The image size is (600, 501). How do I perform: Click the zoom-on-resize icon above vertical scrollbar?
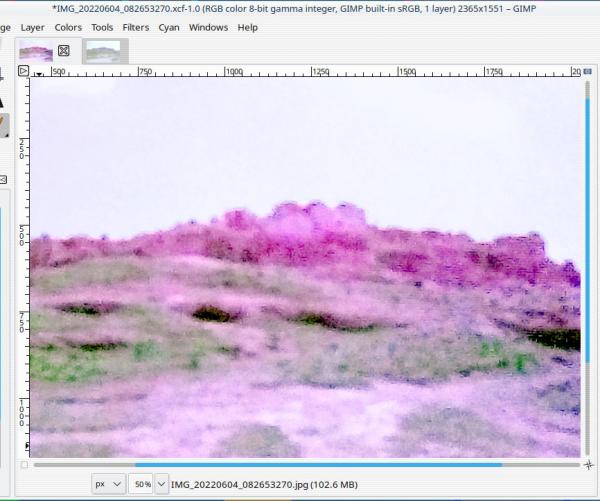[587, 72]
